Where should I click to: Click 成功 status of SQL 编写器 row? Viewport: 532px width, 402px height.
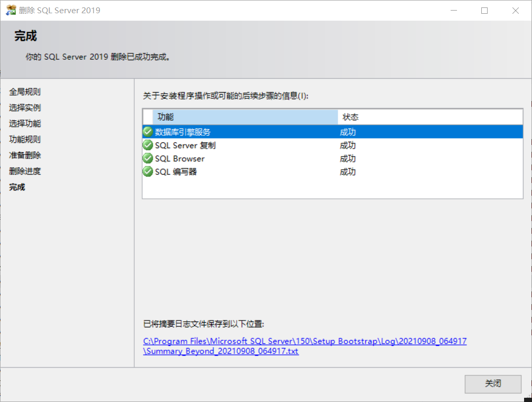coord(348,172)
